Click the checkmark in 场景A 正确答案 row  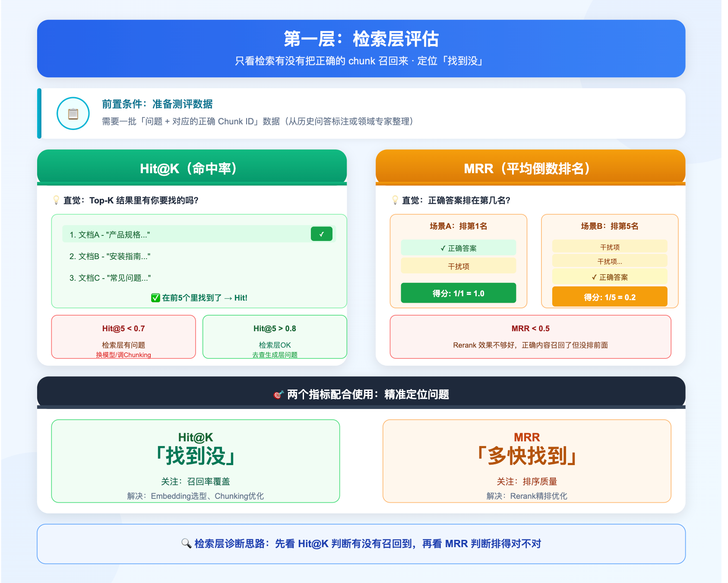(443, 248)
